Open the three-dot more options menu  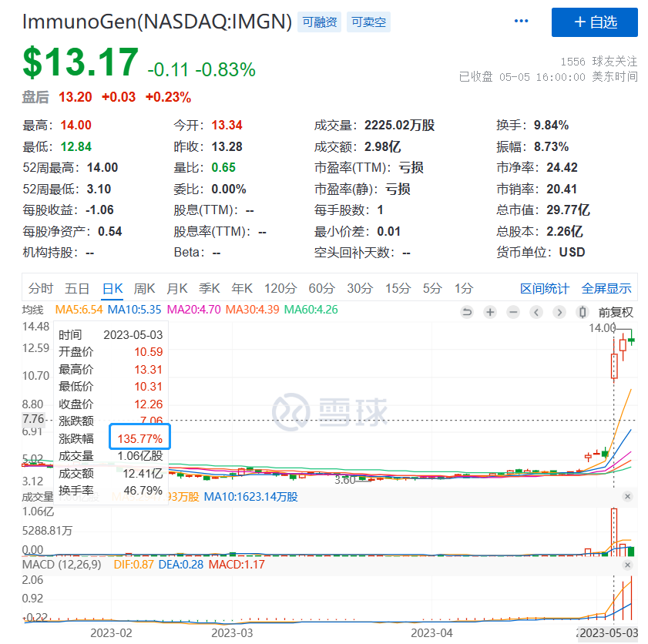pos(521,22)
